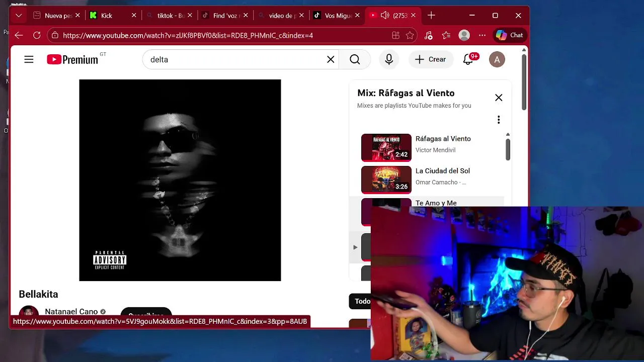Select the 'La Ciudad del Sol' title text

pyautogui.click(x=443, y=171)
